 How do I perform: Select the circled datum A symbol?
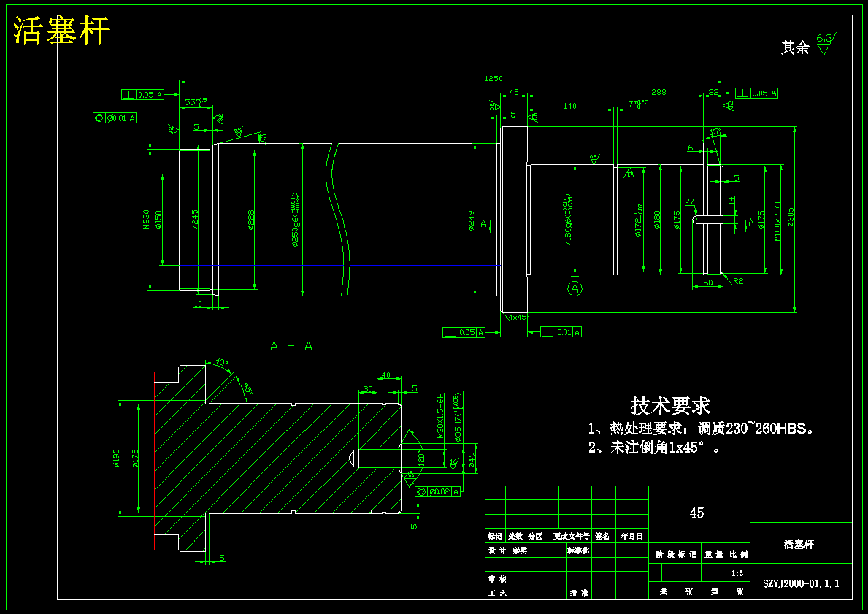coord(575,288)
